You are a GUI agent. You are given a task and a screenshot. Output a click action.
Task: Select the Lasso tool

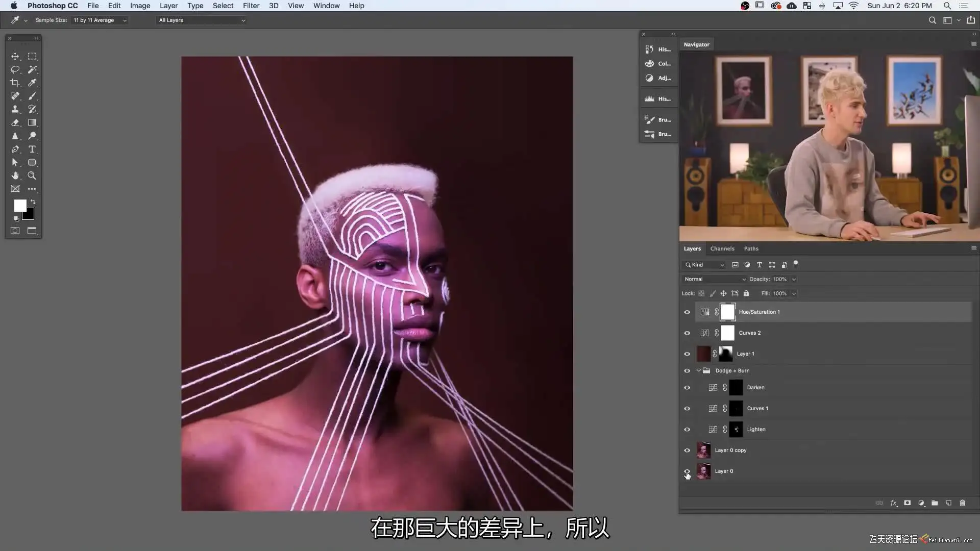(x=15, y=69)
